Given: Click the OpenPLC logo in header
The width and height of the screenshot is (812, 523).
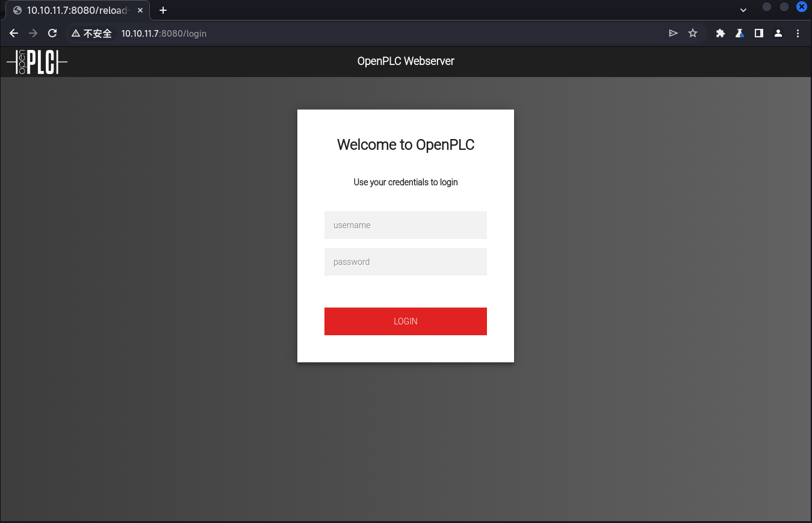Looking at the screenshot, I should coord(37,61).
